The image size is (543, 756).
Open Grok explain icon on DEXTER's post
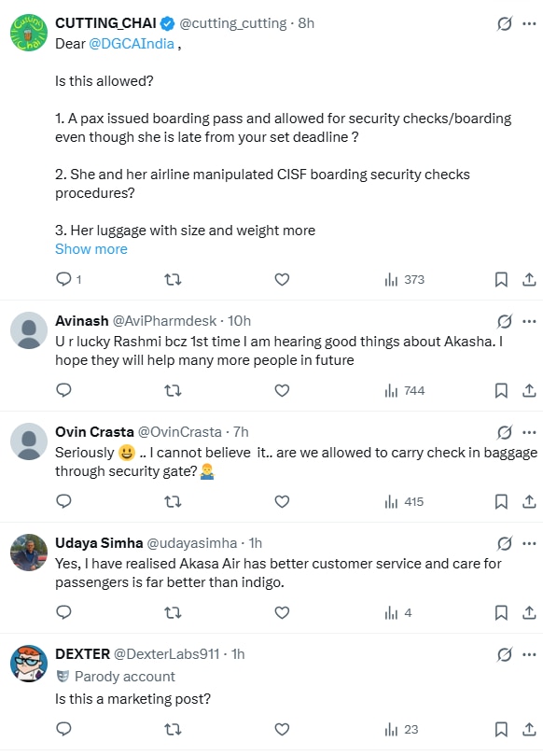click(504, 654)
